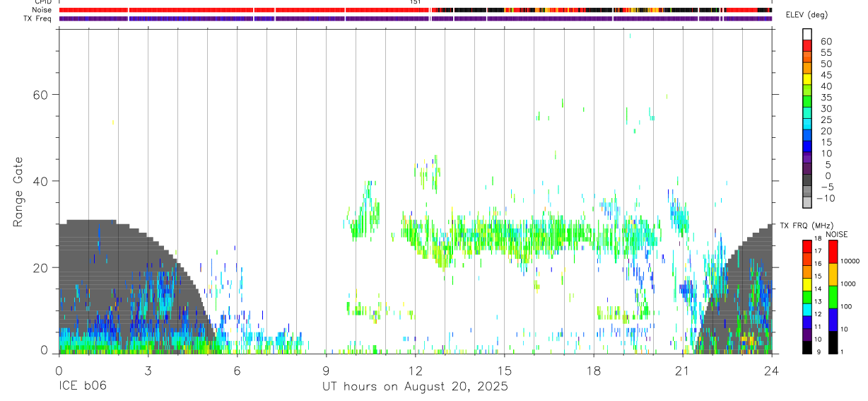The width and height of the screenshot is (868, 401).
Task: Click the 55 label on ELEV scale
Action: point(826,52)
